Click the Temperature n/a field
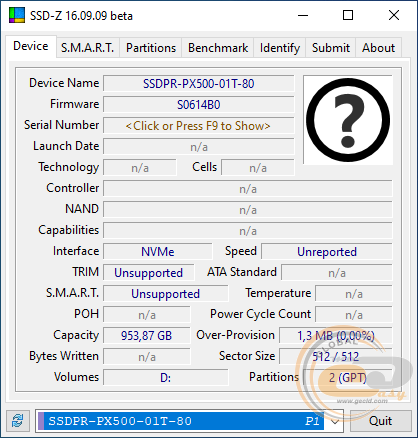Image resolution: width=418 pixels, height=438 pixels. click(x=354, y=294)
